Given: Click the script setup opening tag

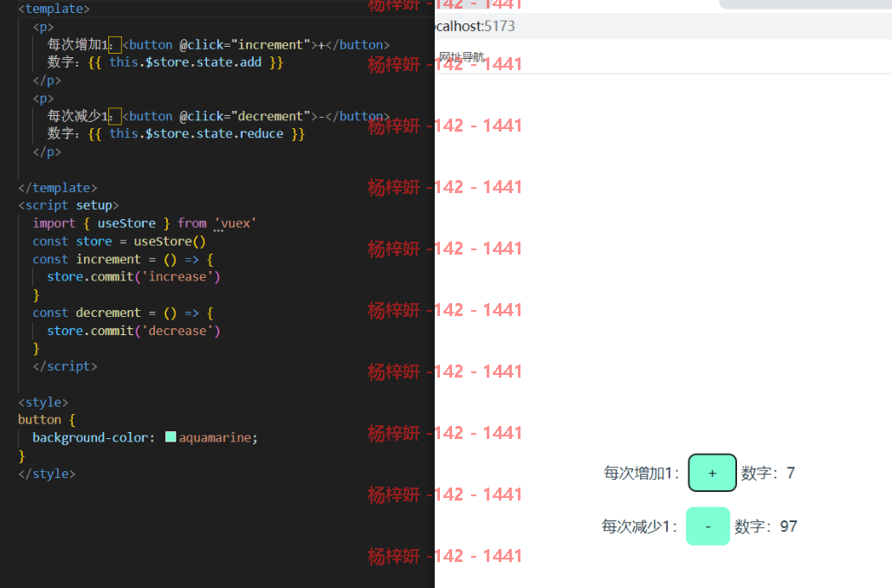Looking at the screenshot, I should tap(68, 205).
